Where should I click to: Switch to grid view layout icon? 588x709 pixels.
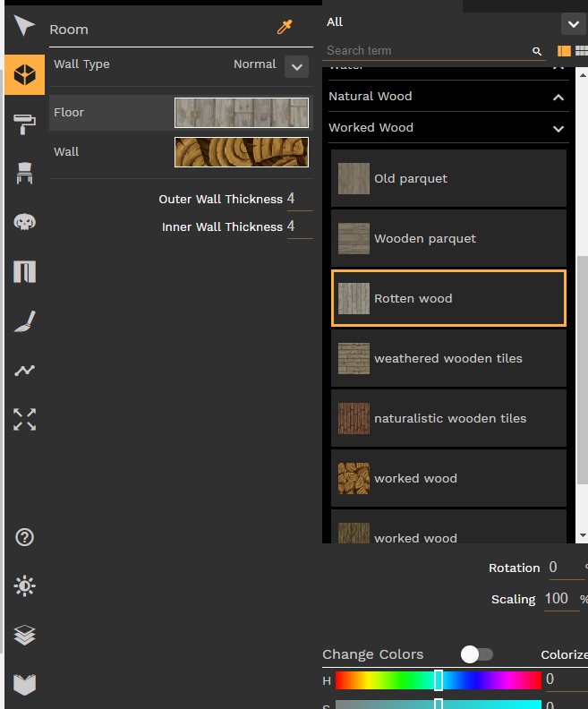click(x=580, y=51)
